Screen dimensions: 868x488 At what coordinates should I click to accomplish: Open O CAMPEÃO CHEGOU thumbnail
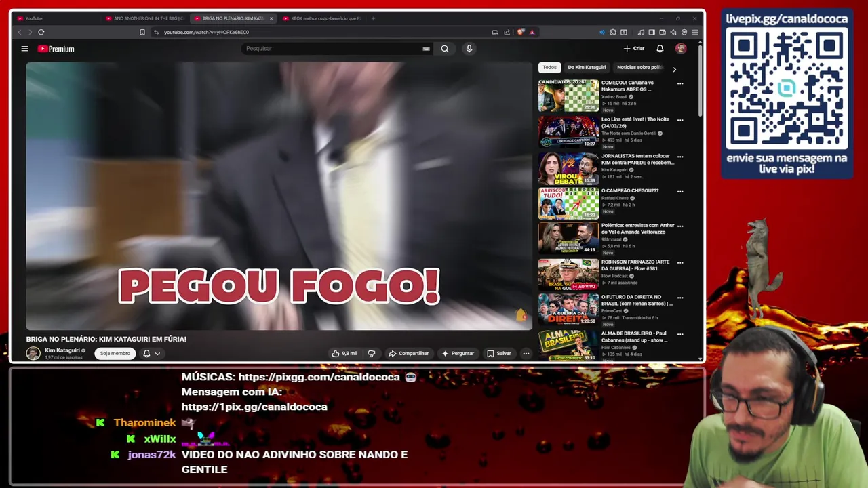click(x=568, y=204)
